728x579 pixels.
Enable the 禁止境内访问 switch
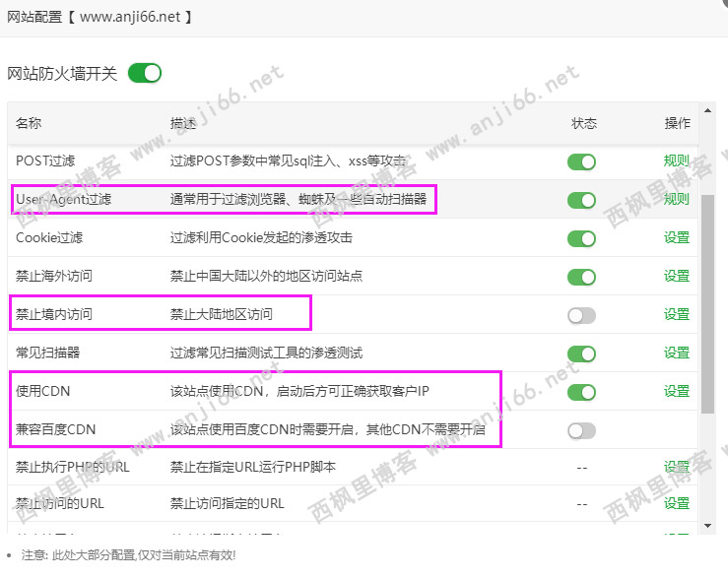pyautogui.click(x=581, y=315)
